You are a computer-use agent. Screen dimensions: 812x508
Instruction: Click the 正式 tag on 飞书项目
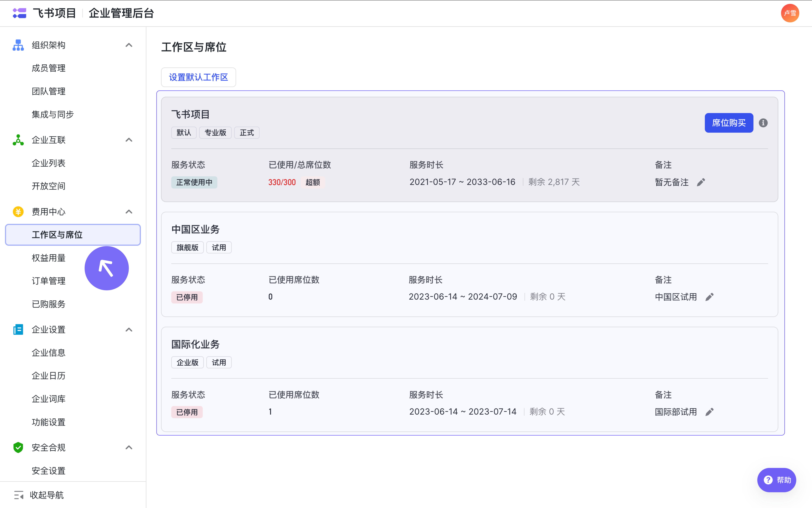coord(247,133)
